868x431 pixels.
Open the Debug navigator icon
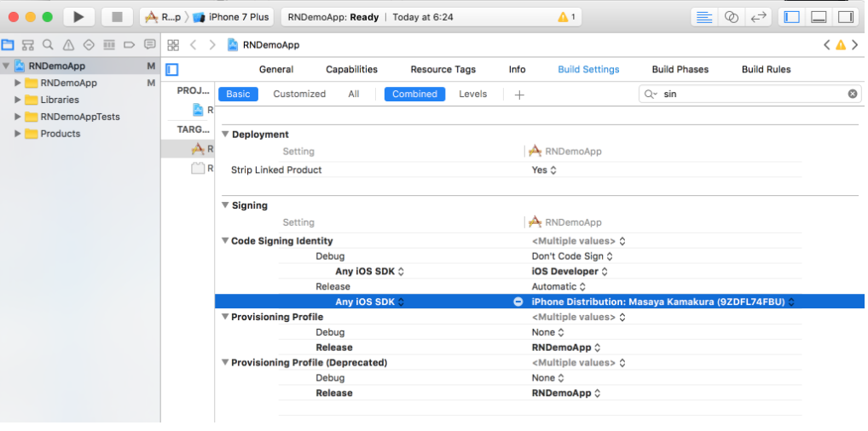pyautogui.click(x=109, y=45)
